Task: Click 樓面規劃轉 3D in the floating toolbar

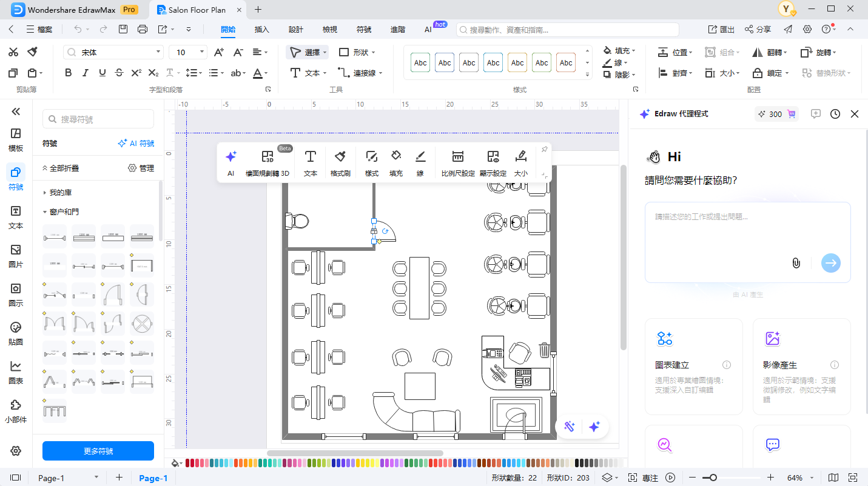Action: pyautogui.click(x=267, y=164)
